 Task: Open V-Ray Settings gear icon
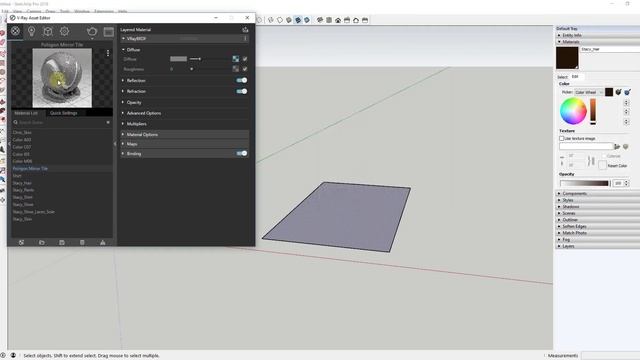point(64,31)
